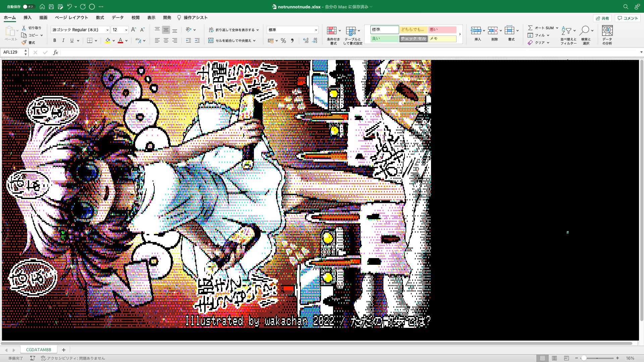Toggle middle vertical alignment
644x362 pixels.
[x=166, y=30]
